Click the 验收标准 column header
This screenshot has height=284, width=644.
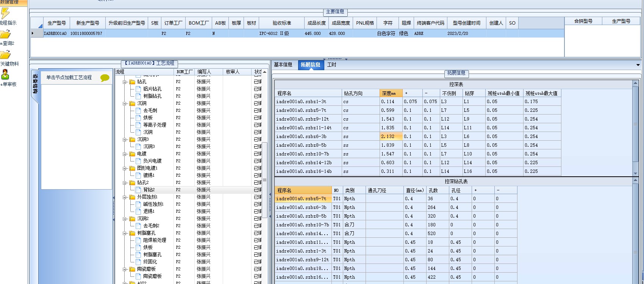click(281, 23)
